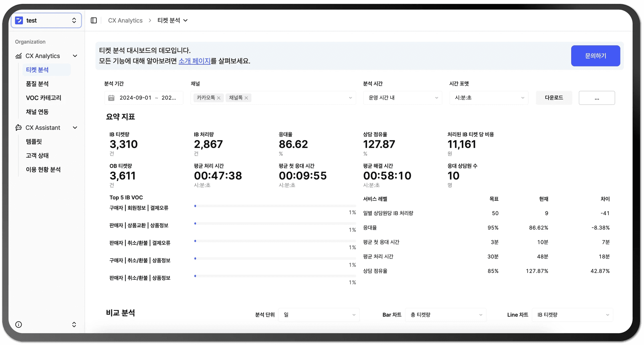
Task: Click the CX Analytics chart icon
Action: [19, 56]
